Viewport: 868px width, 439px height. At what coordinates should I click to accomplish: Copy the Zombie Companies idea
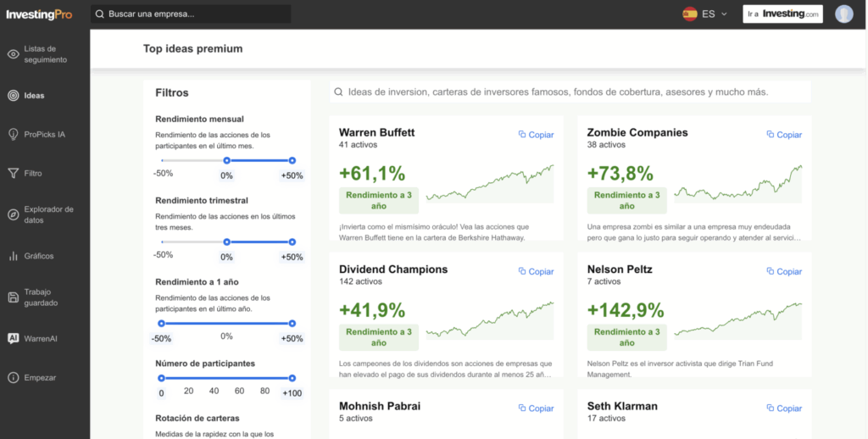(x=784, y=135)
